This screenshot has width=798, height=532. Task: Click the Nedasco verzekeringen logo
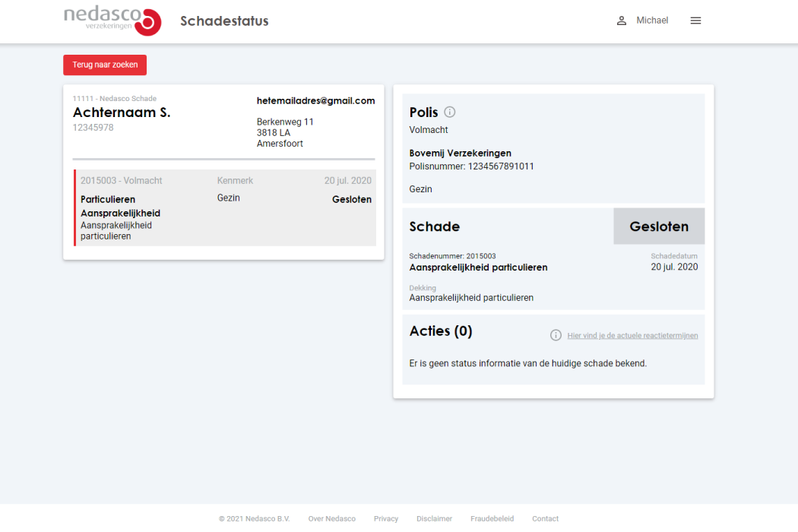(x=112, y=21)
